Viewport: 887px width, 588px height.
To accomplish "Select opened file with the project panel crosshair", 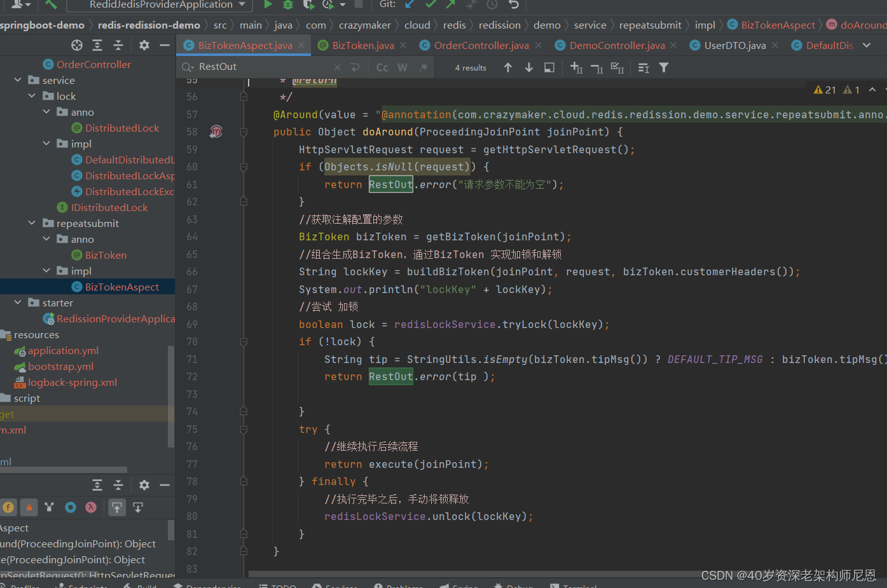I will [x=77, y=45].
